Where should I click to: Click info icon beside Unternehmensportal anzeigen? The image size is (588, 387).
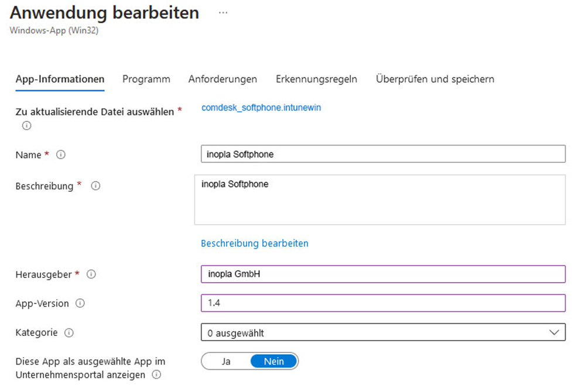click(156, 375)
